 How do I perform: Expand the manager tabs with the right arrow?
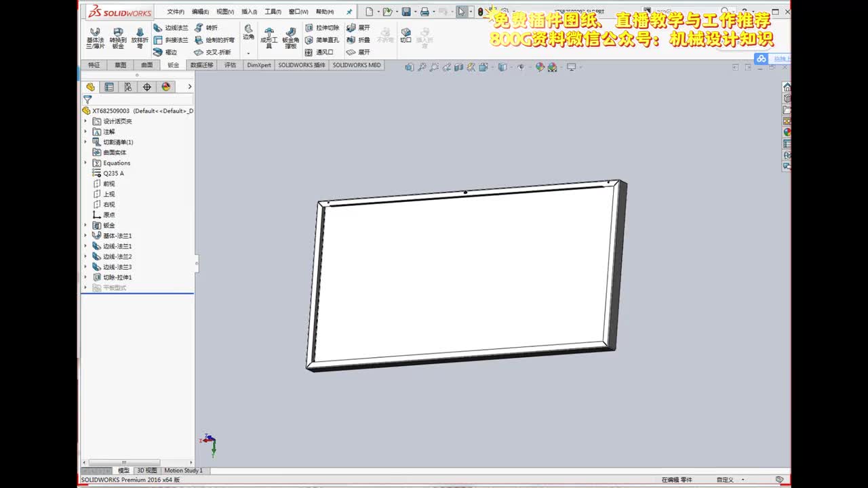click(190, 87)
